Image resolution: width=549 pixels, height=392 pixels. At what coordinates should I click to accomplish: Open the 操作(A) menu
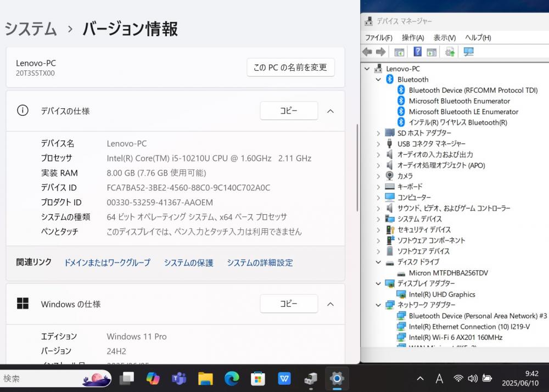(413, 37)
